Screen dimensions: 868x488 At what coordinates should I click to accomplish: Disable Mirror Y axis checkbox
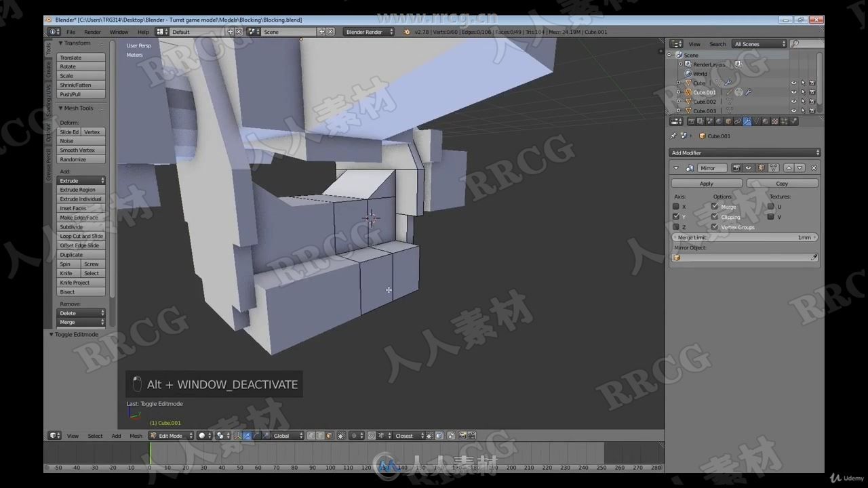[676, 217]
